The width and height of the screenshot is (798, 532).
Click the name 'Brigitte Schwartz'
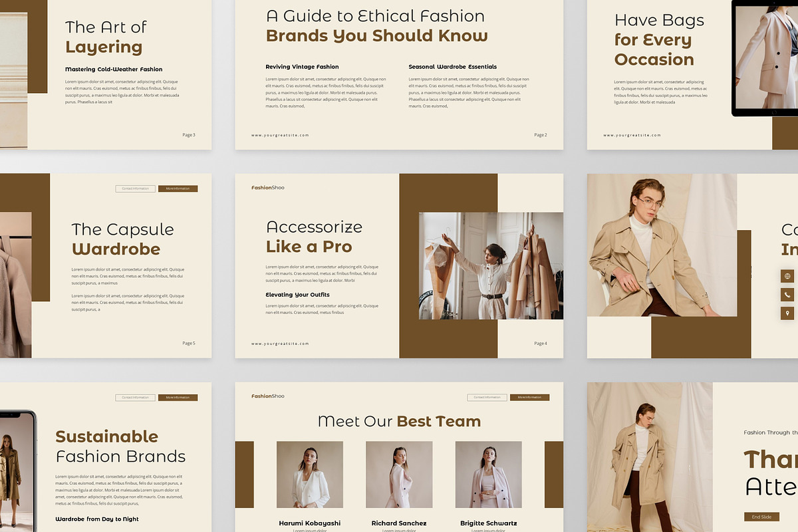[x=489, y=523]
